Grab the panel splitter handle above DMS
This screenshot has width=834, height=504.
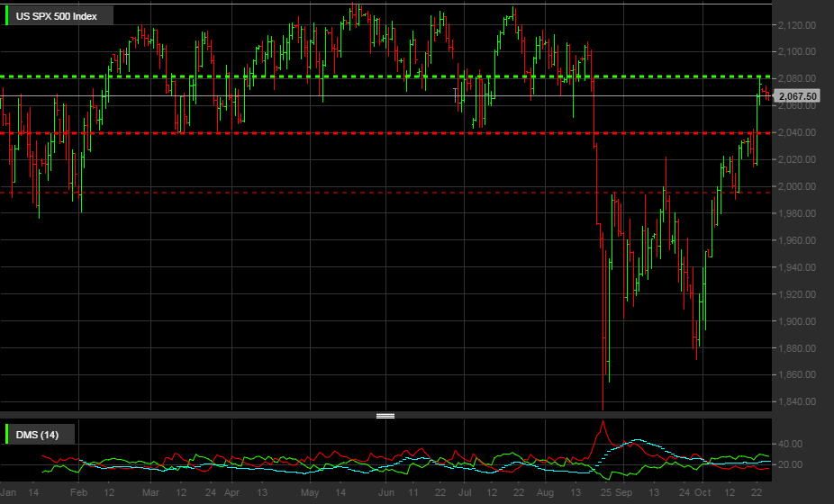pos(385,416)
